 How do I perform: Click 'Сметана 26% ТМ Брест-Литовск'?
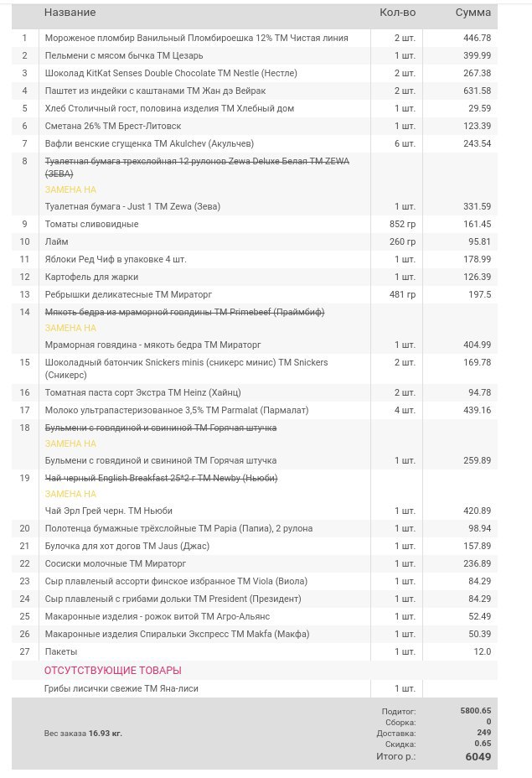(113, 126)
